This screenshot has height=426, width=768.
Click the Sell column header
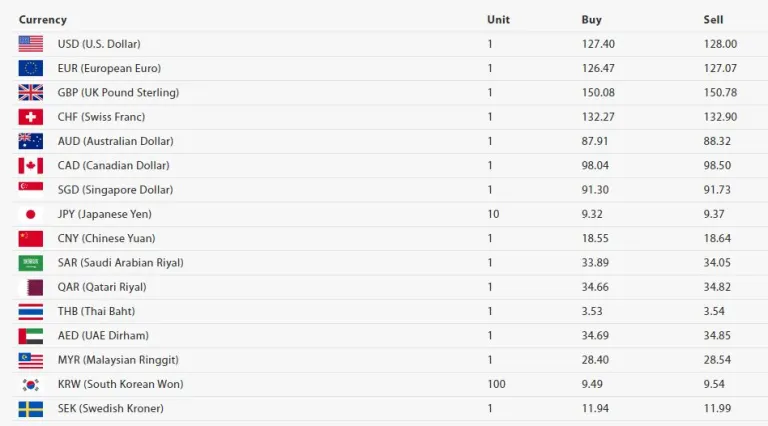click(x=713, y=20)
